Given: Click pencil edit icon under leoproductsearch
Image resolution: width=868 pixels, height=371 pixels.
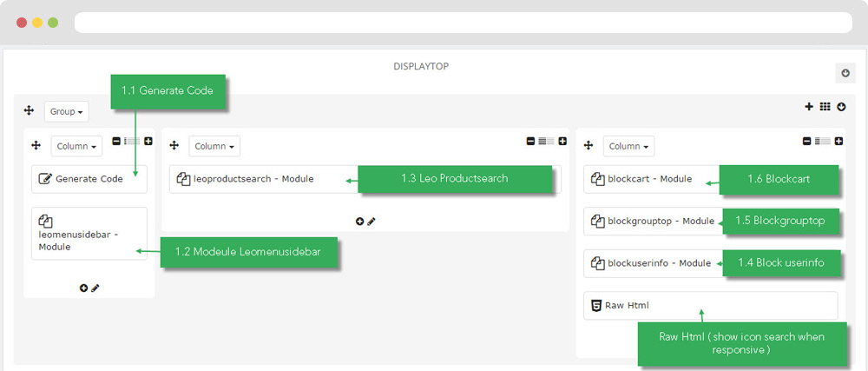Looking at the screenshot, I should [x=372, y=221].
